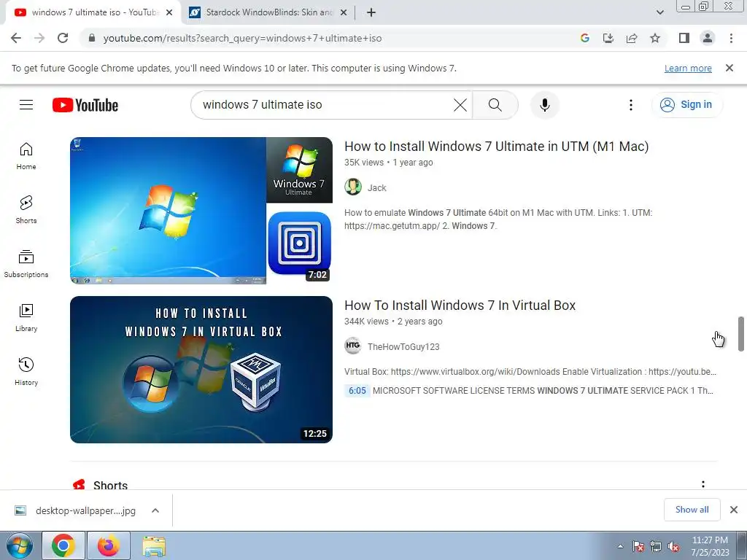View site info via the lock icon

pyautogui.click(x=91, y=38)
